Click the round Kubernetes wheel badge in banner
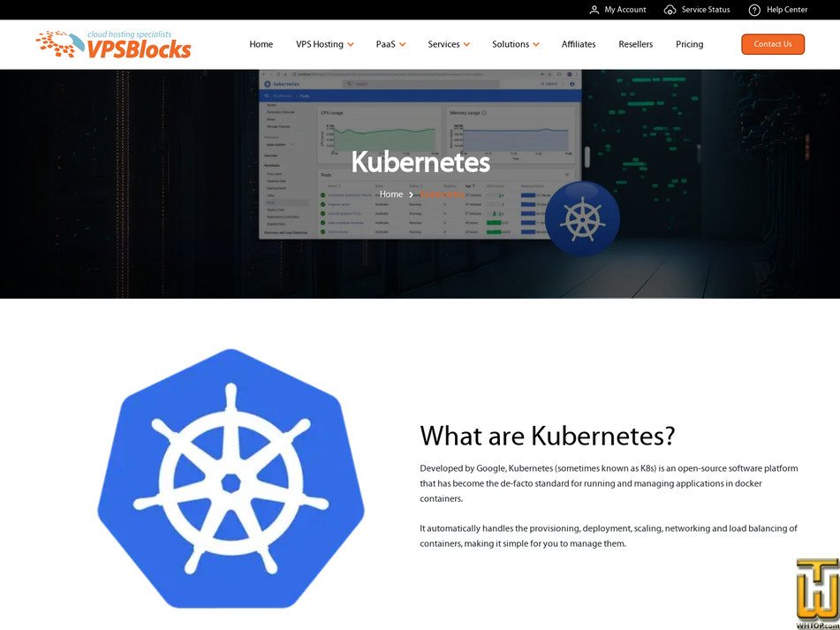The image size is (840, 630). coord(582,218)
